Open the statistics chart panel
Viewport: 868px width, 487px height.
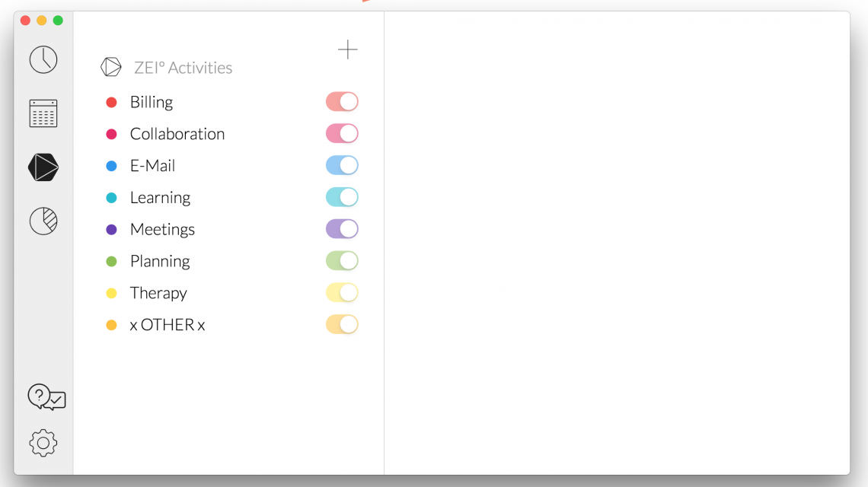tap(43, 221)
